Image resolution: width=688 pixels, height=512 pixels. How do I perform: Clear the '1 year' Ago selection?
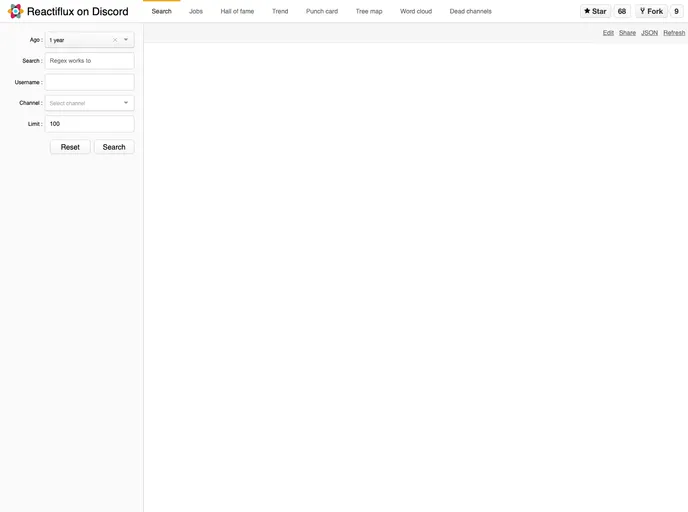pyautogui.click(x=115, y=40)
